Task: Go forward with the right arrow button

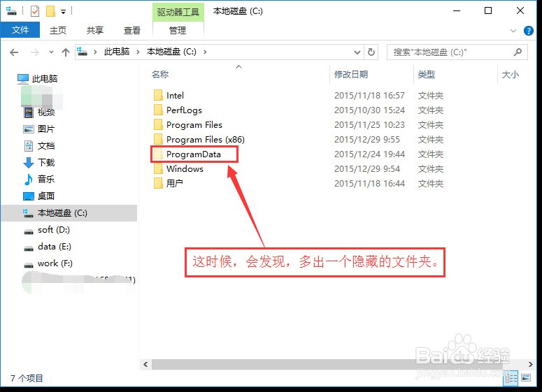Action: [34, 52]
